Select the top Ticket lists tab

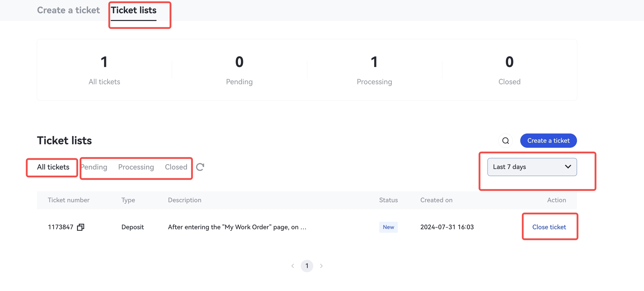[x=134, y=10]
